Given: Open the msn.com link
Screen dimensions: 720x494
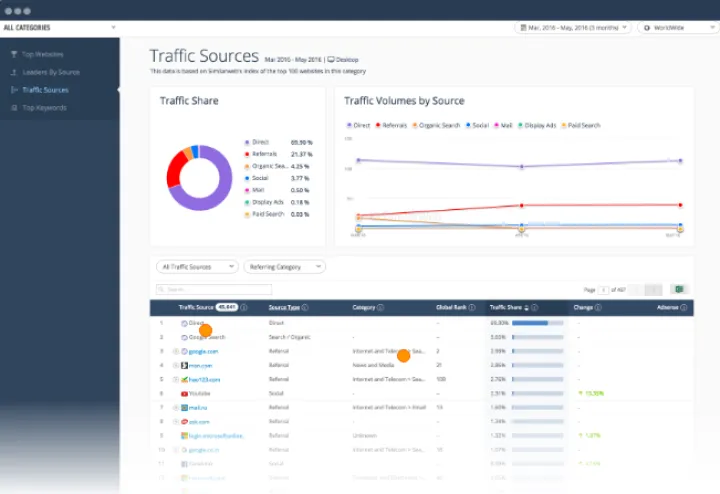Looking at the screenshot, I should [201, 366].
